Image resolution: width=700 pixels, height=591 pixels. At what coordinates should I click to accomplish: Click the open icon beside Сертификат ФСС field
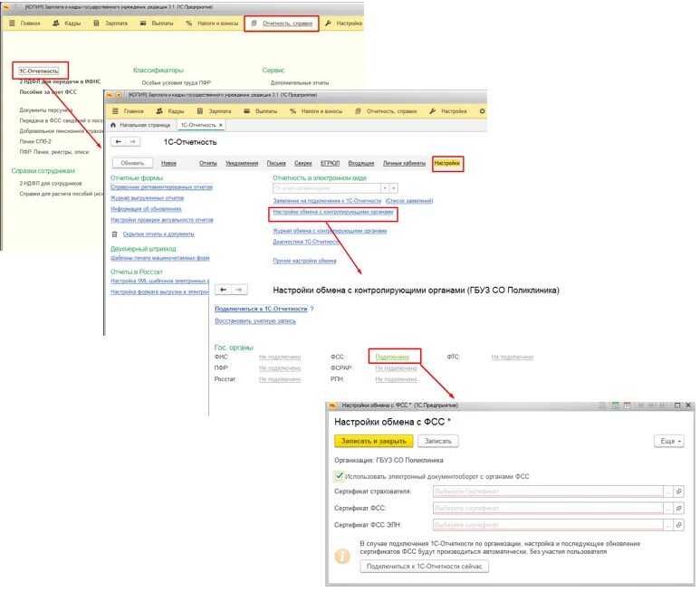tap(679, 508)
